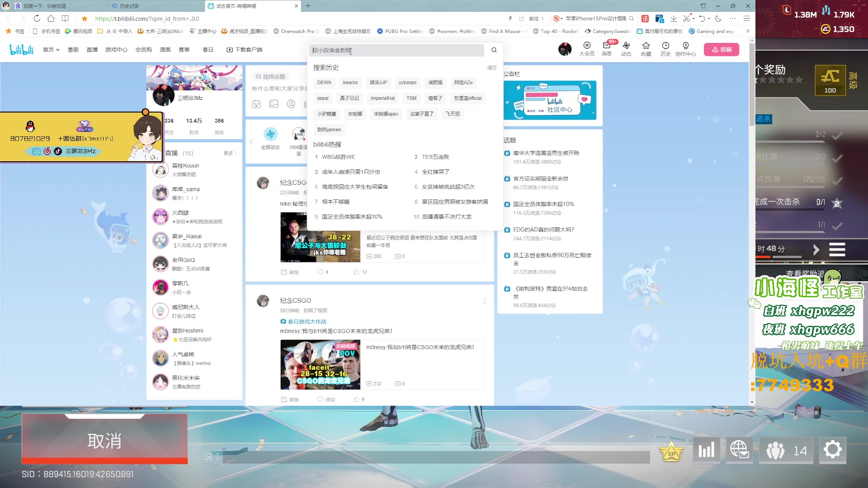Image resolution: width=868 pixels, height=488 pixels.
Task: Expand 更多 in the 直播 list
Action: (x=230, y=153)
